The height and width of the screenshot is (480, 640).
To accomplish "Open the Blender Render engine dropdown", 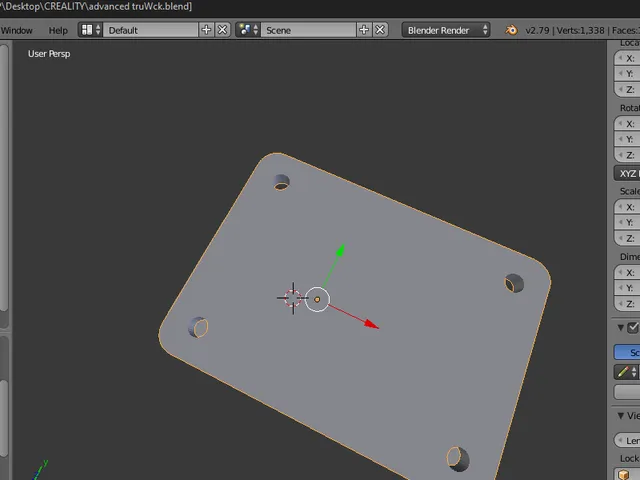I will pyautogui.click(x=446, y=30).
